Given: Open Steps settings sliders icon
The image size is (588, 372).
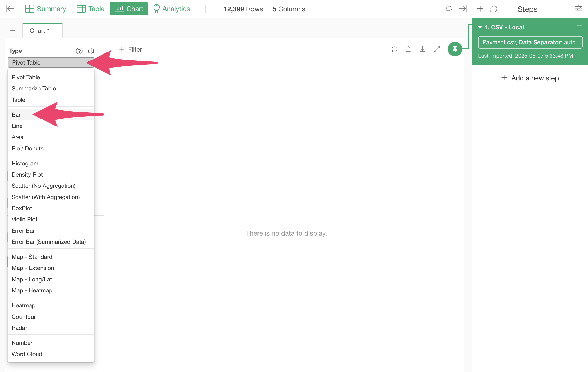Looking at the screenshot, I should pyautogui.click(x=579, y=9).
